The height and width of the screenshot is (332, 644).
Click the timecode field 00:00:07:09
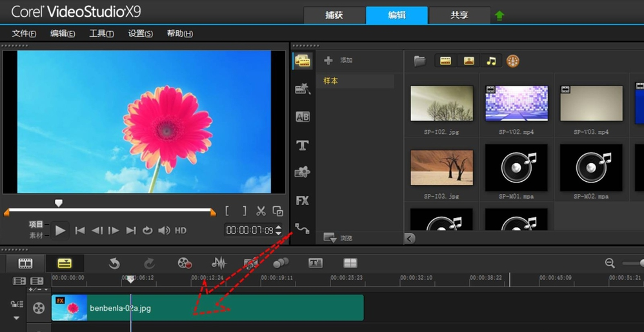pyautogui.click(x=250, y=230)
